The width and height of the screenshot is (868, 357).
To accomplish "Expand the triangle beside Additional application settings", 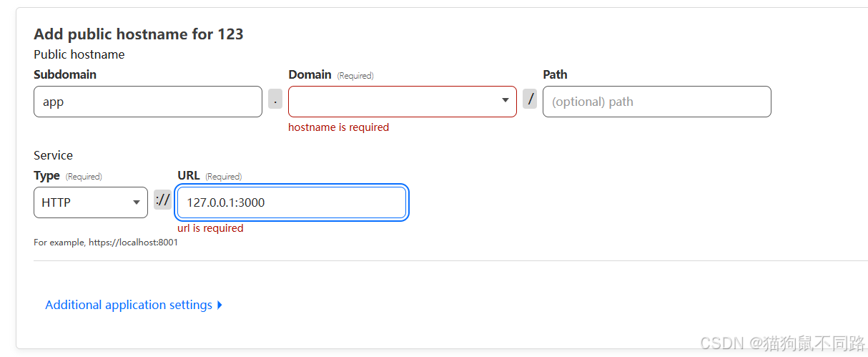I will [x=220, y=305].
